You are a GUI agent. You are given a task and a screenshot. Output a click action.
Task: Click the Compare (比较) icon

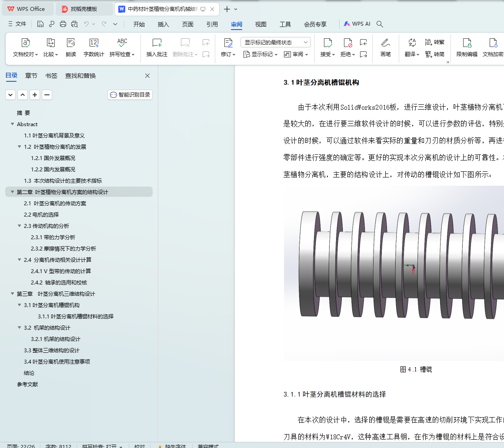tap(51, 43)
